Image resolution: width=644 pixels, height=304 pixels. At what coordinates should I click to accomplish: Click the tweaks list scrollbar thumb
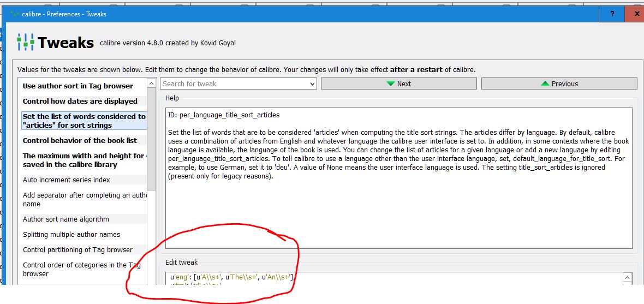click(152, 139)
